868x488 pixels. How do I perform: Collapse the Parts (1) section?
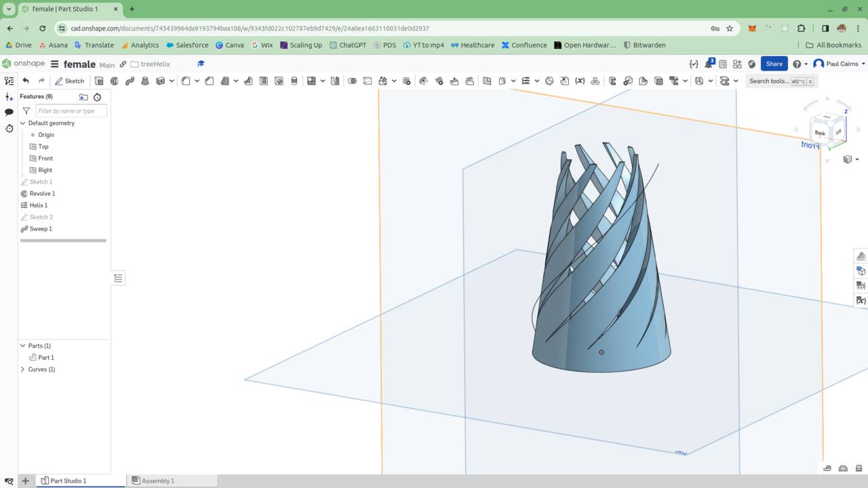click(22, 346)
